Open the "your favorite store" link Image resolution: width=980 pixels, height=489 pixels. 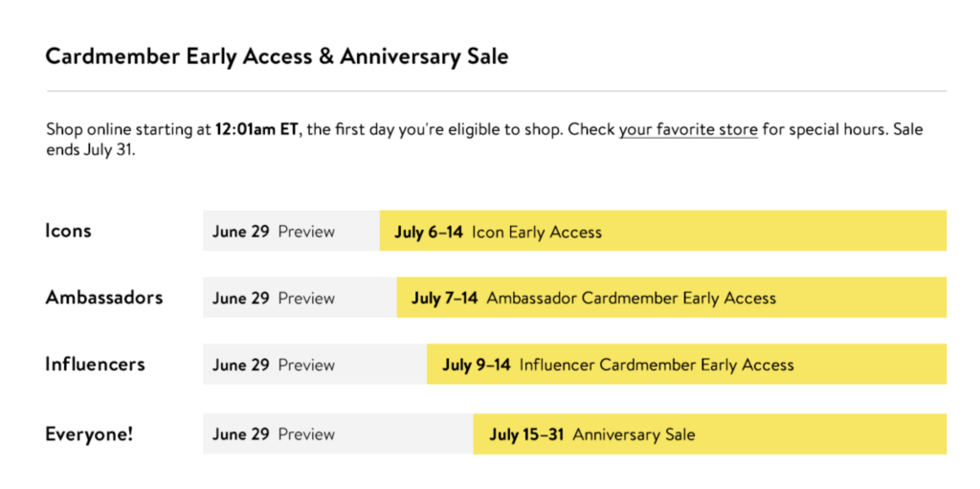[688, 130]
